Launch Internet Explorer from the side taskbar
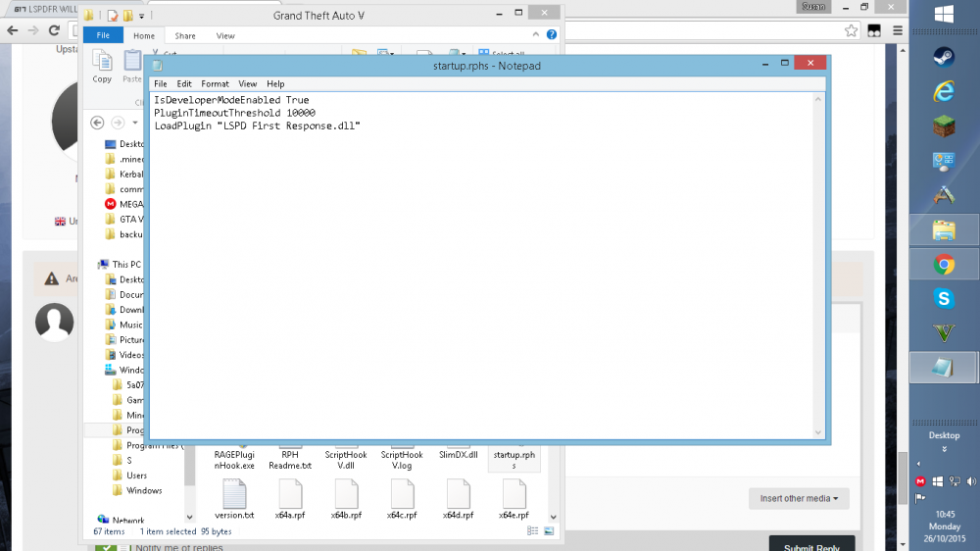Screen dimensions: 980x551 coord(944,92)
